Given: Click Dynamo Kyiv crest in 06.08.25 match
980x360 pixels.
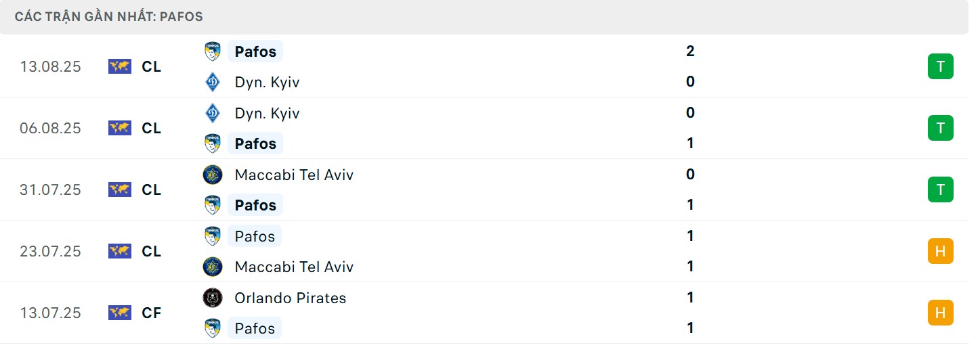Looking at the screenshot, I should (x=213, y=113).
